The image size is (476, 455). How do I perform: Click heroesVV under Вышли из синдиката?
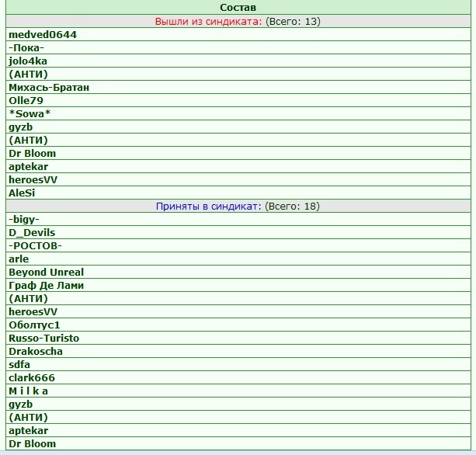coord(33,179)
